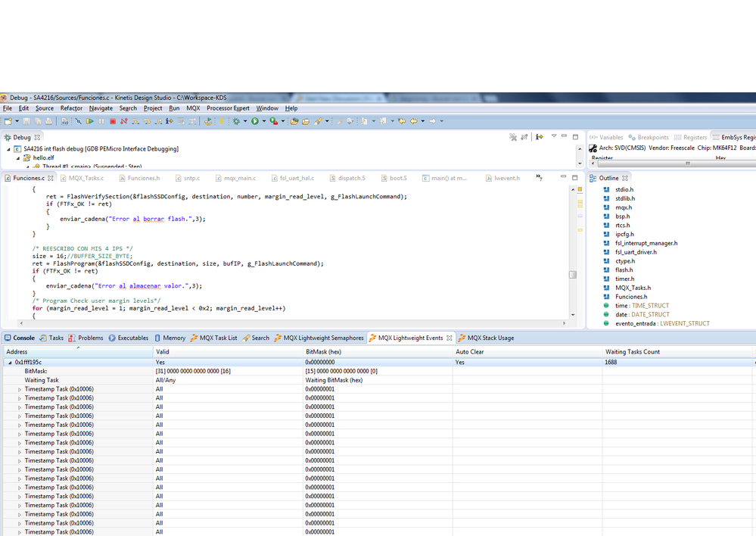Viewport: 756px width, 536px height.
Task: Click Remove All Terminated Launches in Debug view
Action: coord(513,137)
